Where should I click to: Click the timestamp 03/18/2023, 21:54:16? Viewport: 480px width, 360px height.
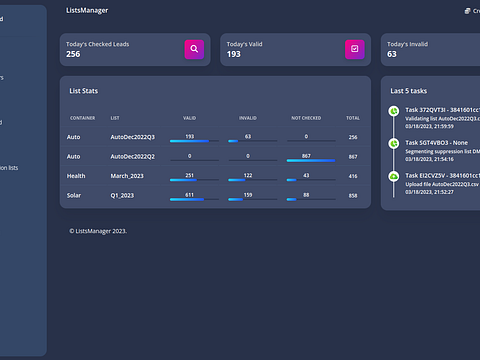point(429,159)
